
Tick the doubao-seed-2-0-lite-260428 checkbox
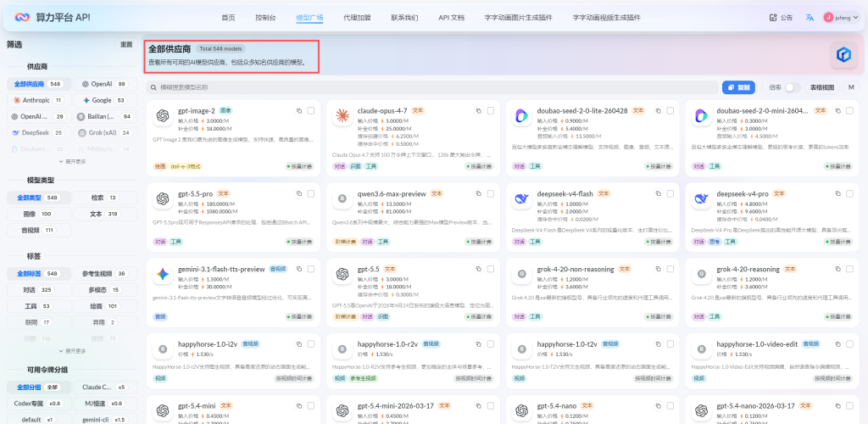click(670, 111)
